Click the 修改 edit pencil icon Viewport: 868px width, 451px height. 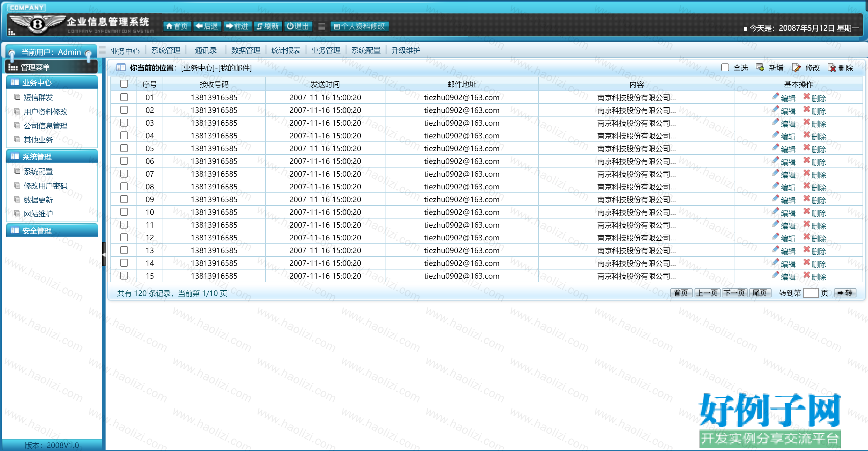pyautogui.click(x=796, y=67)
